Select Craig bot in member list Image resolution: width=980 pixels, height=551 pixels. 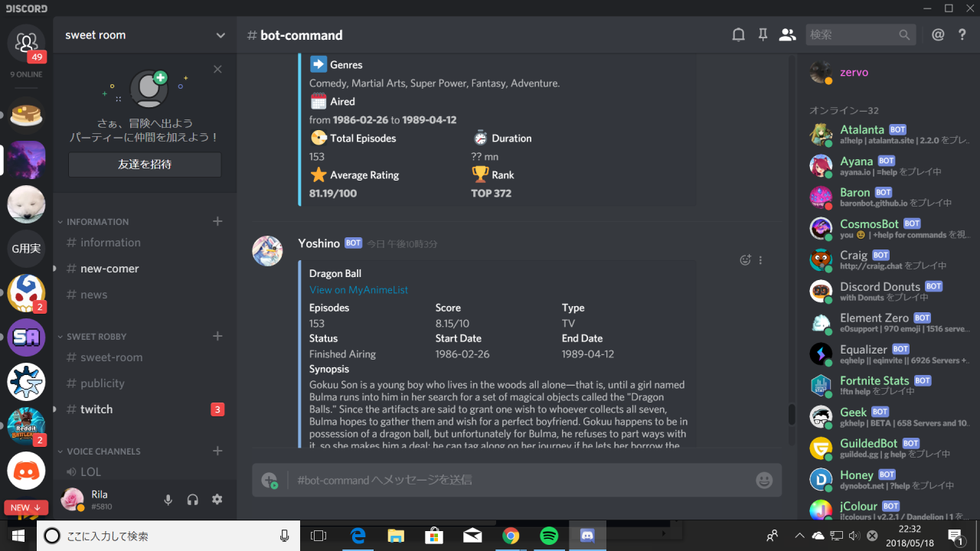pyautogui.click(x=889, y=260)
